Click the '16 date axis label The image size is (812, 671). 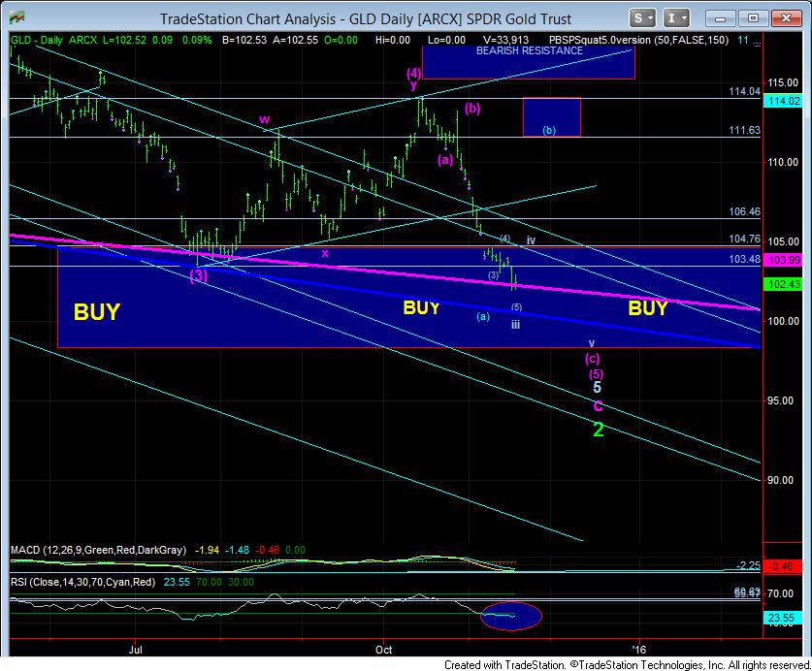pos(639,650)
